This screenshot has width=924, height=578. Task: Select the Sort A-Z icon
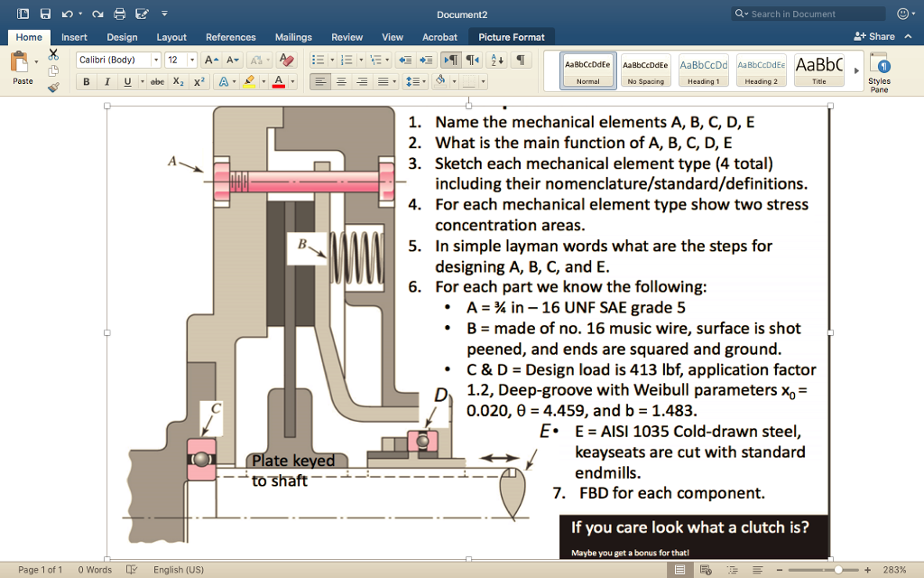496,59
